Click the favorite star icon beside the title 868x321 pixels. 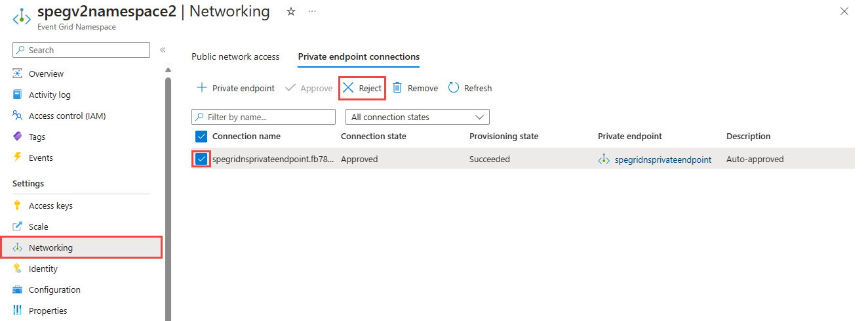(291, 12)
